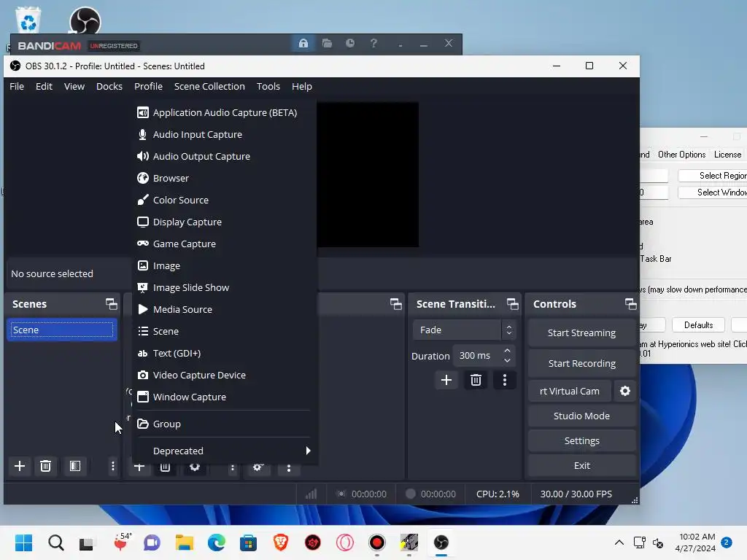Float the Audio Mixer dock icon
This screenshot has width=747, height=560.
(x=396, y=304)
